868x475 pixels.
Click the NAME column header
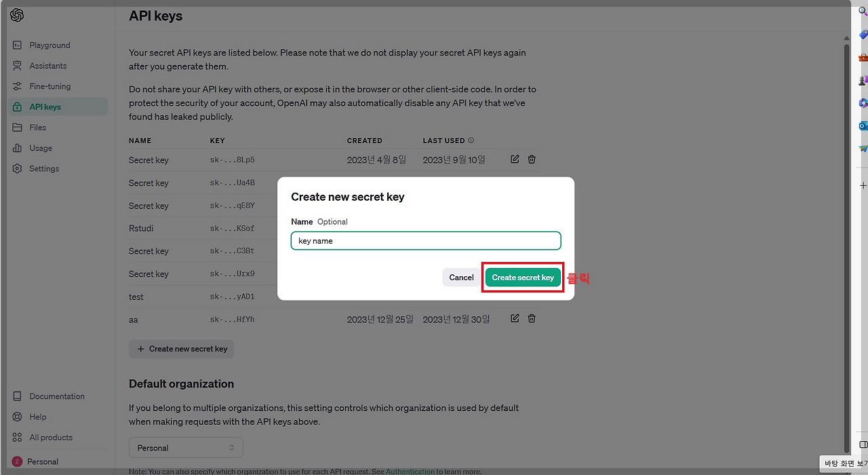click(140, 140)
